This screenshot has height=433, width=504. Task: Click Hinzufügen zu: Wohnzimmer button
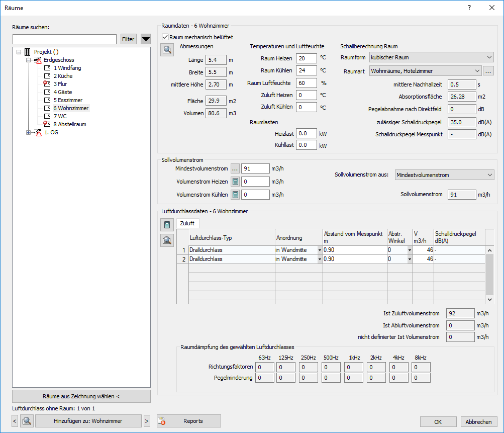(x=88, y=421)
